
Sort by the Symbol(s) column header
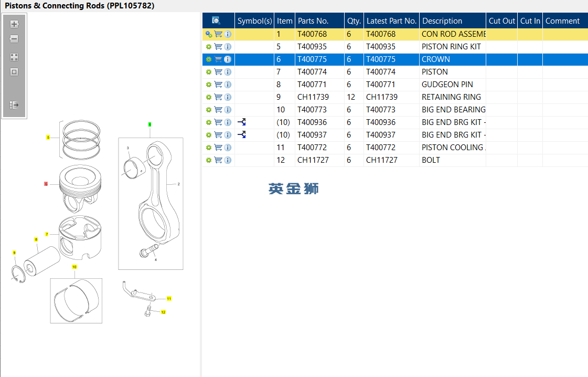(x=254, y=20)
